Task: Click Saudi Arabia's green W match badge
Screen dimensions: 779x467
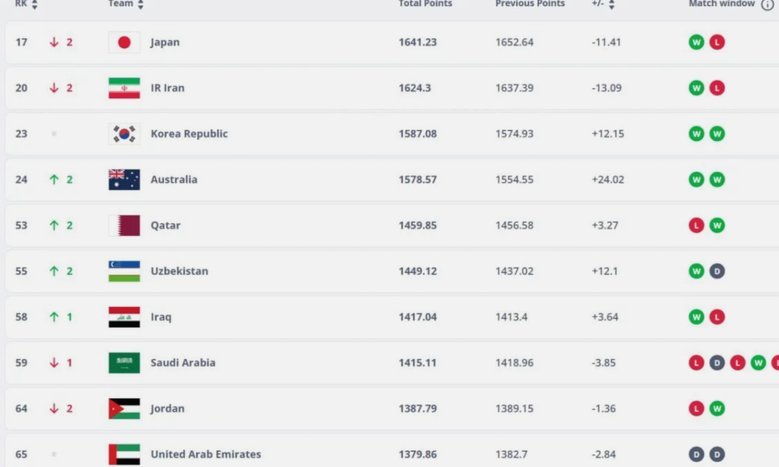Action: pos(758,363)
